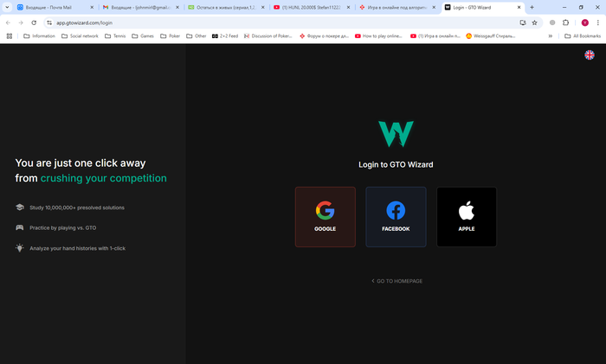Image resolution: width=606 pixels, height=364 pixels.
Task: Open the Chrome three-dot menu
Action: [x=598, y=22]
